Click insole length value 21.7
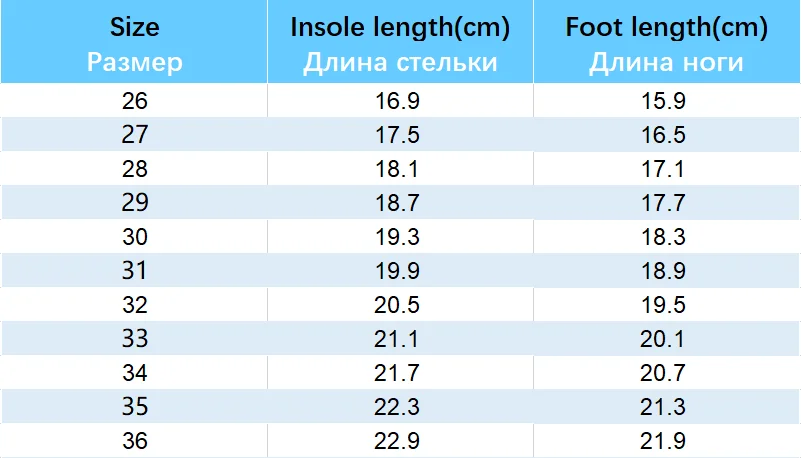 click(x=397, y=373)
